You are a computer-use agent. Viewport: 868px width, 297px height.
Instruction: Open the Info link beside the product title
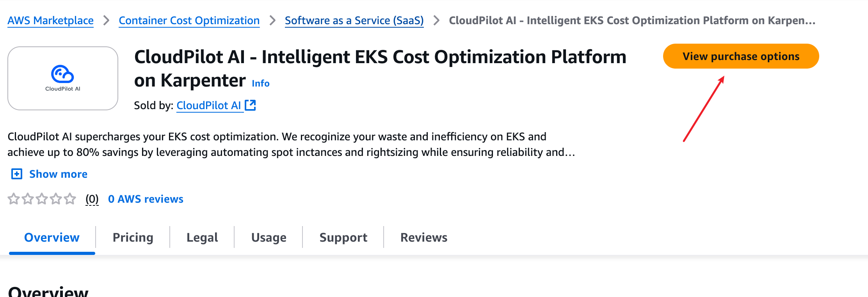(260, 83)
